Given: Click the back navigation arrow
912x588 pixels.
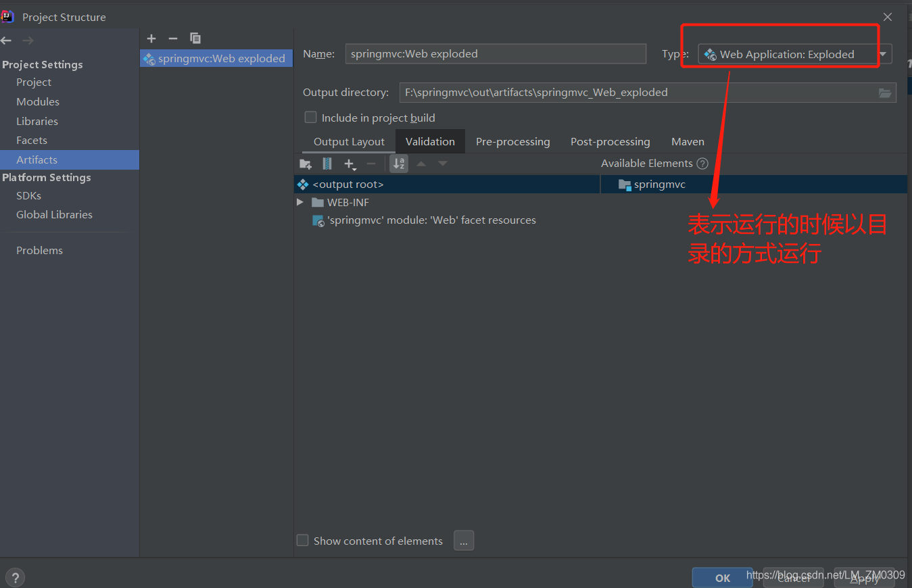Looking at the screenshot, I should click(6, 41).
